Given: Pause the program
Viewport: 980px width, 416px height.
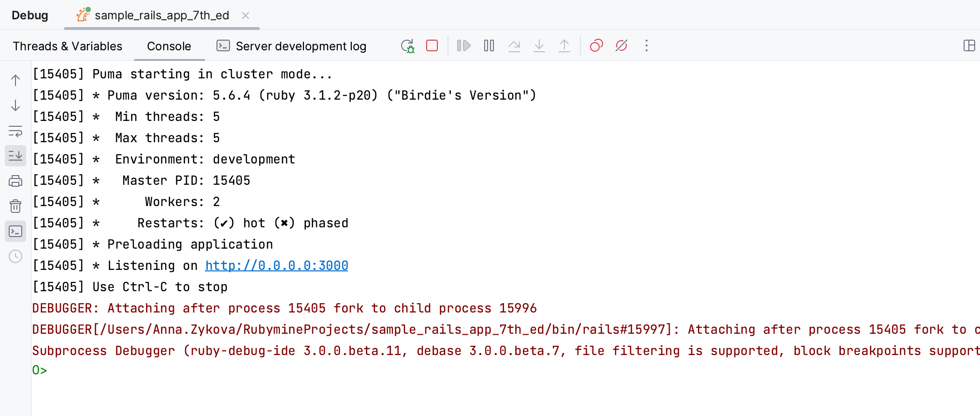Looking at the screenshot, I should click(489, 46).
